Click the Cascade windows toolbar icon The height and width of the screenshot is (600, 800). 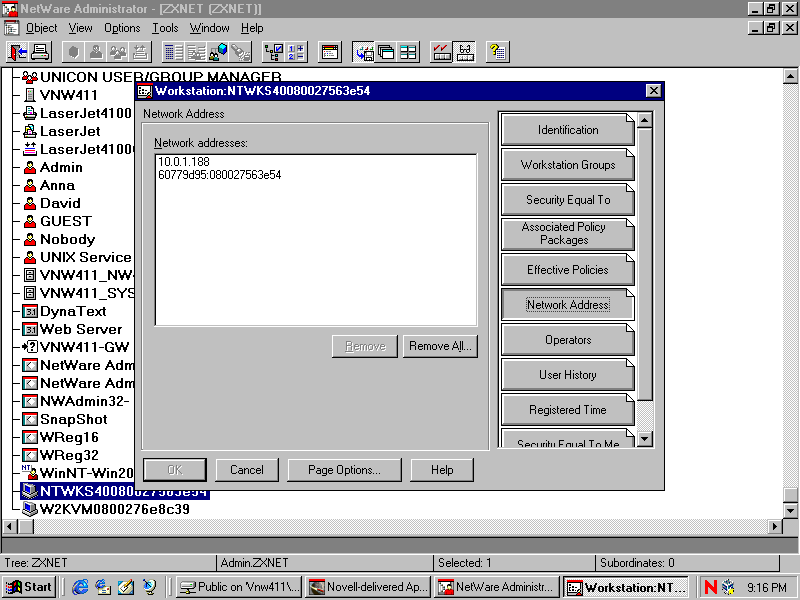[x=386, y=52]
